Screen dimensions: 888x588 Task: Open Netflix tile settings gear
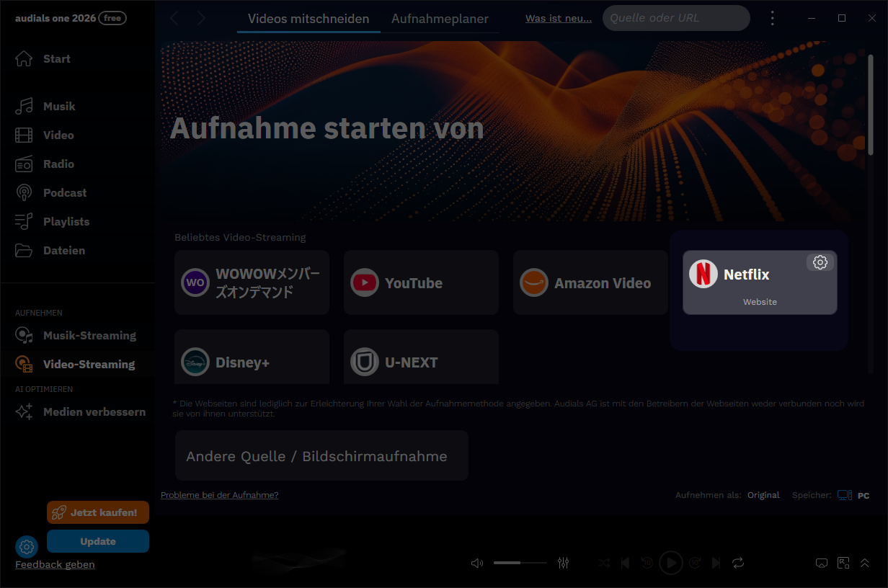[x=820, y=262]
